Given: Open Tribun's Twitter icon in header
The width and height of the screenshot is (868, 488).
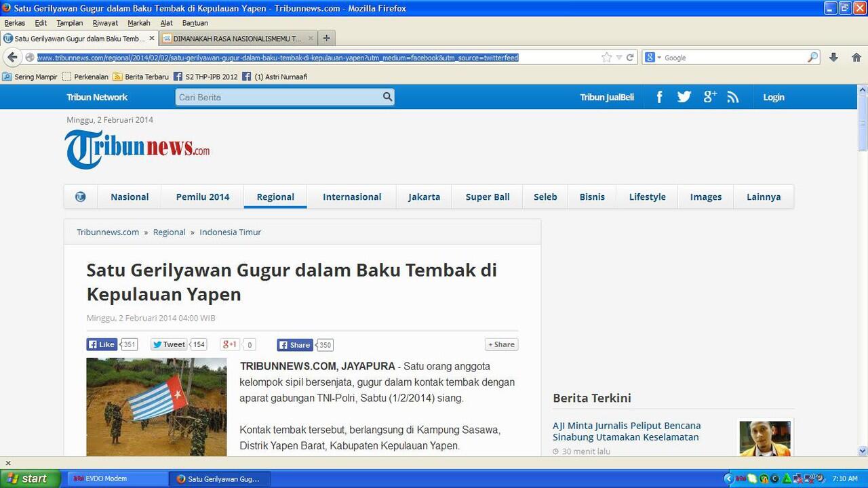Looking at the screenshot, I should 684,97.
